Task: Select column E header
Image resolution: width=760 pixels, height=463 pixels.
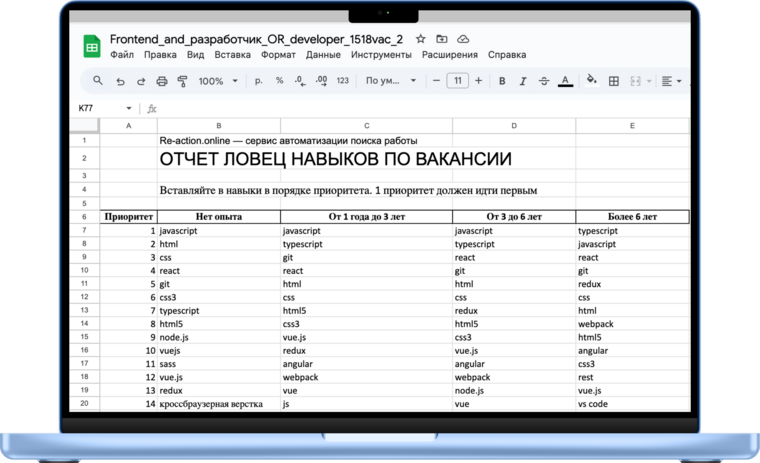Action: point(632,126)
